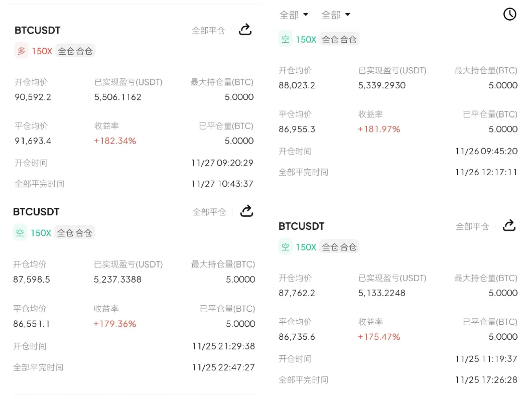Select 全部平仓 label on the 87,598.5 position
The image size is (532, 399).
(x=209, y=212)
